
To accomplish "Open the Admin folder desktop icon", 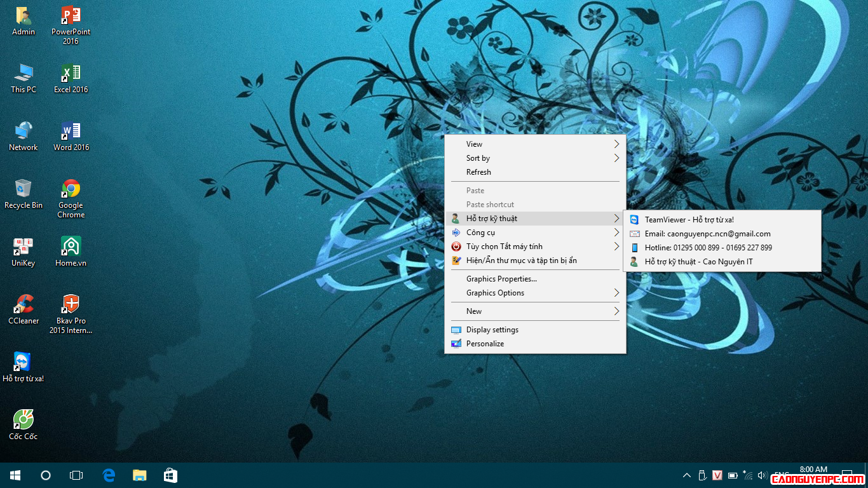I will tap(24, 21).
